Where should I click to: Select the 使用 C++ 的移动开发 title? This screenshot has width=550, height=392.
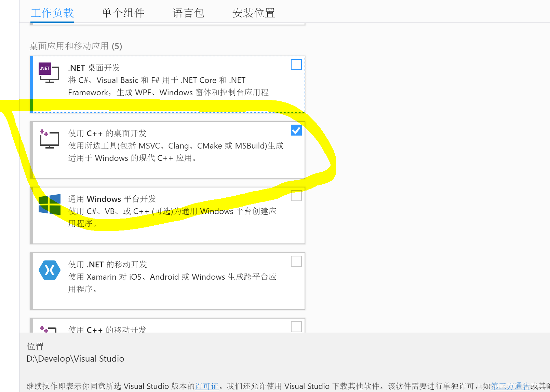point(107,329)
